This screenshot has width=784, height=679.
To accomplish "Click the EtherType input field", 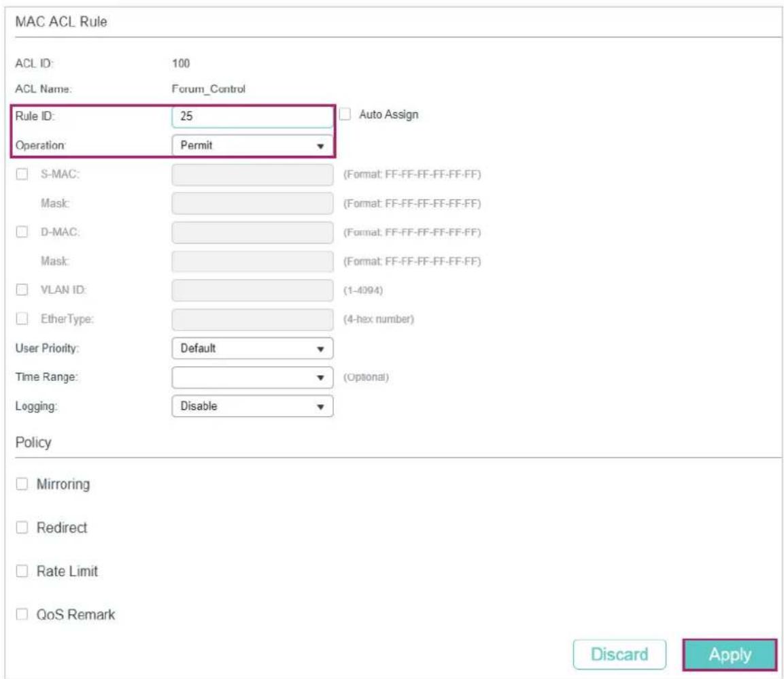I will 252,319.
